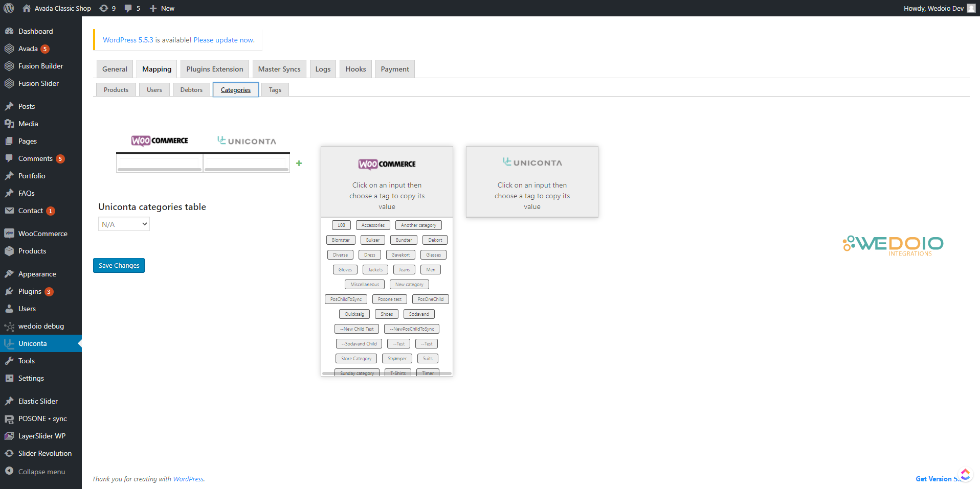This screenshot has height=489, width=980.
Task: Open the Logs tab
Action: (x=323, y=69)
